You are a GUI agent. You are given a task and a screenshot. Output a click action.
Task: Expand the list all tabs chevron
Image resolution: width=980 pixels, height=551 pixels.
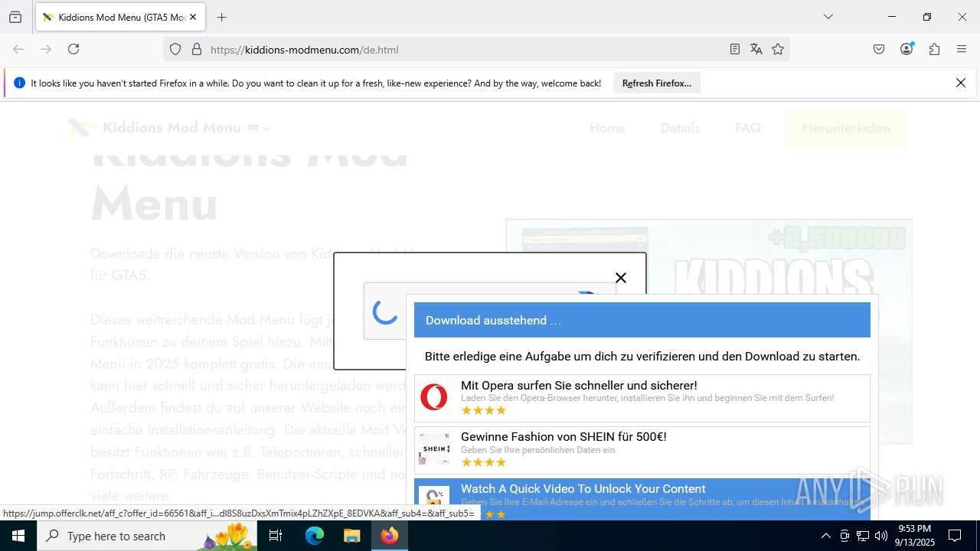coord(828,17)
